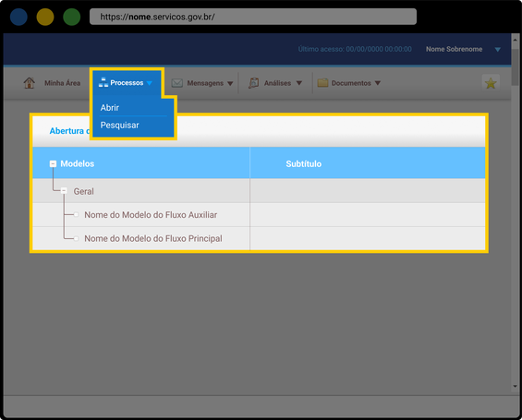Click the blue circle window button

(x=18, y=17)
